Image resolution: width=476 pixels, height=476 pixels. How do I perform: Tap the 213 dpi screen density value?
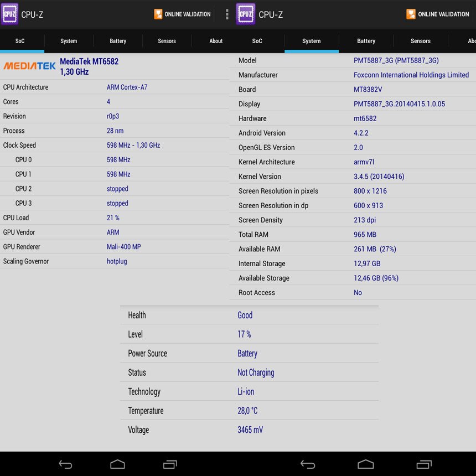pyautogui.click(x=365, y=220)
